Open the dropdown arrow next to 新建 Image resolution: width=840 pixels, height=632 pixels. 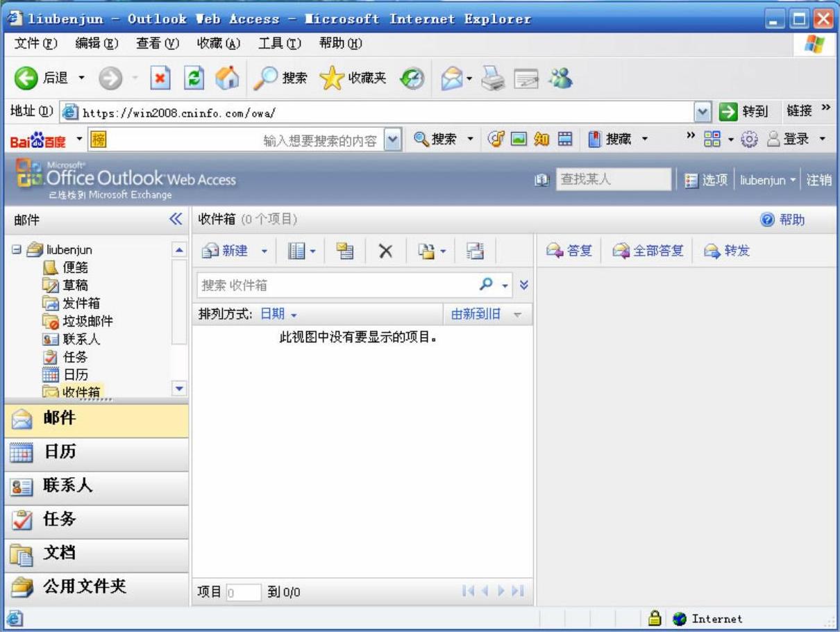point(264,251)
